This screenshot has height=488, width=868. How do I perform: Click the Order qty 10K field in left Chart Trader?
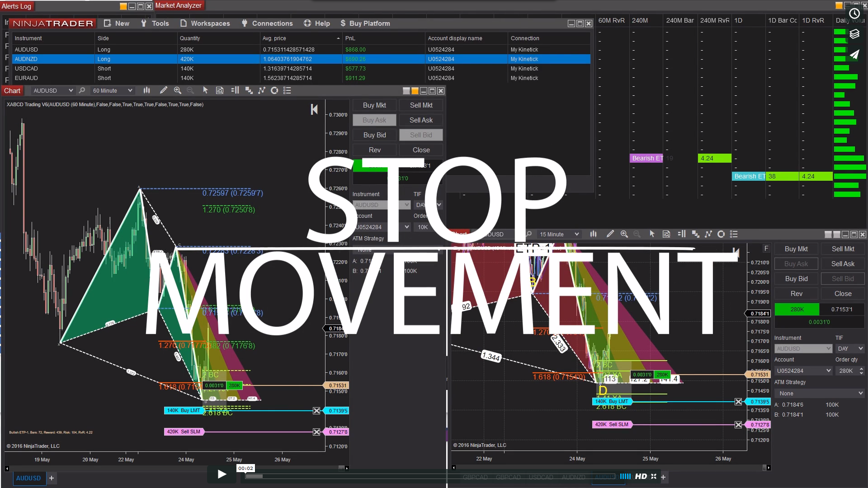[x=427, y=227]
